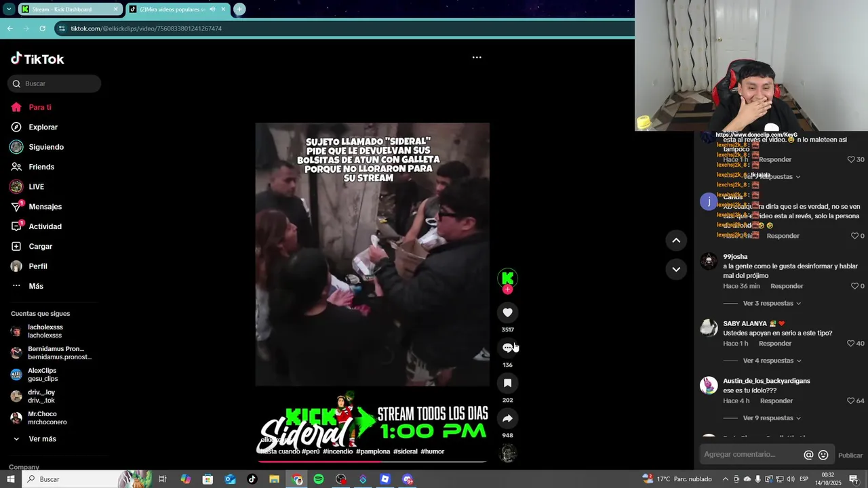Image resolution: width=868 pixels, height=488 pixels.
Task: Follow the creator with red plus
Action: 507,289
